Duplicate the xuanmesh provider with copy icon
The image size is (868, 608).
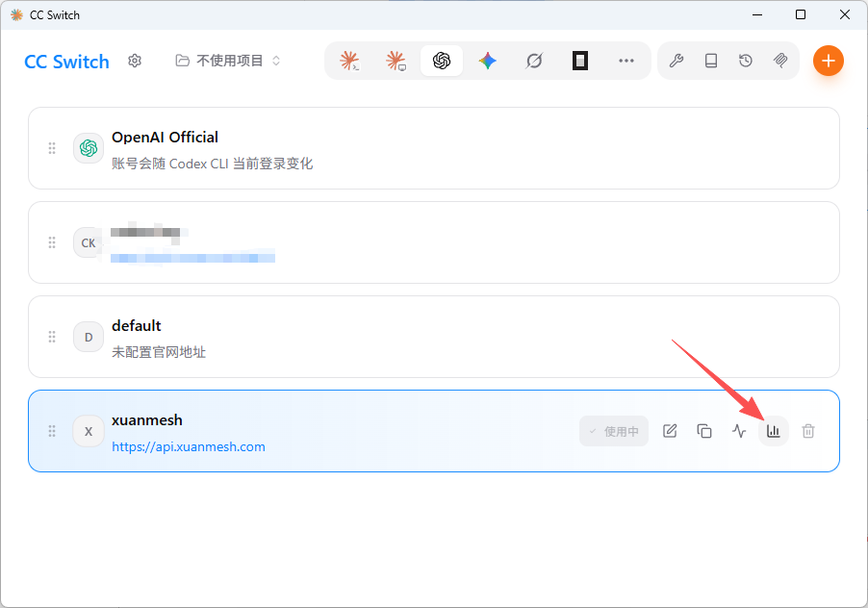[704, 431]
